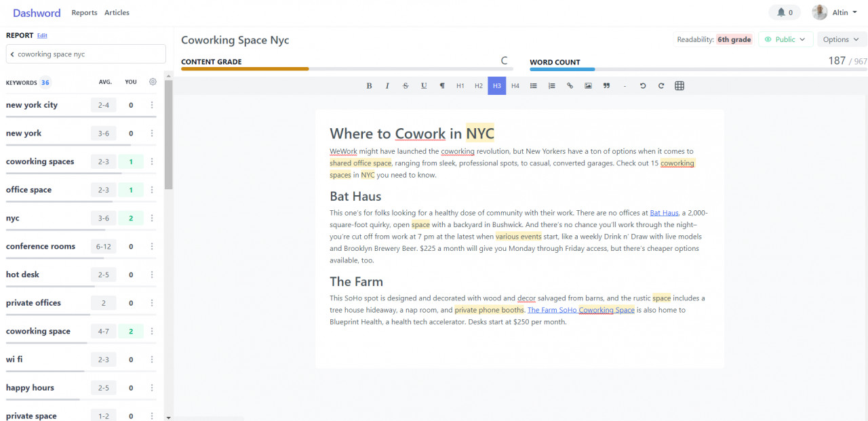Viewport: 868px width, 421px height.
Task: Insert a horizontal rule
Action: (625, 86)
